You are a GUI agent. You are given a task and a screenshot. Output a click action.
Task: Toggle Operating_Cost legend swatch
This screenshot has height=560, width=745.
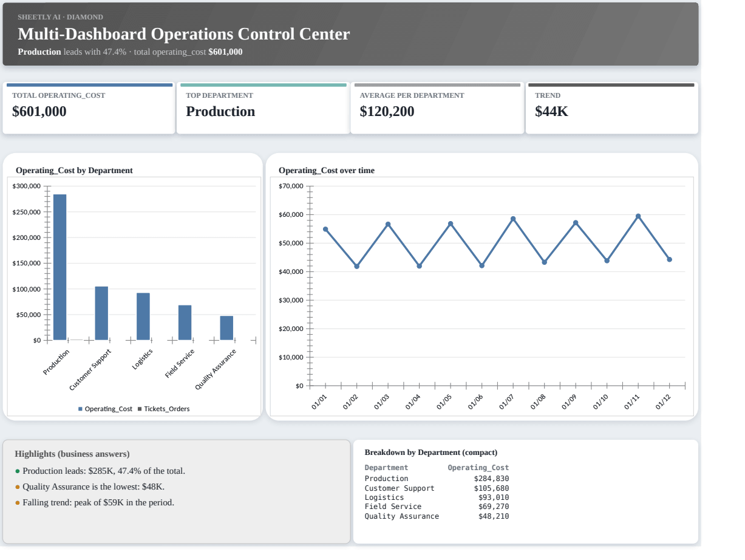(x=80, y=409)
